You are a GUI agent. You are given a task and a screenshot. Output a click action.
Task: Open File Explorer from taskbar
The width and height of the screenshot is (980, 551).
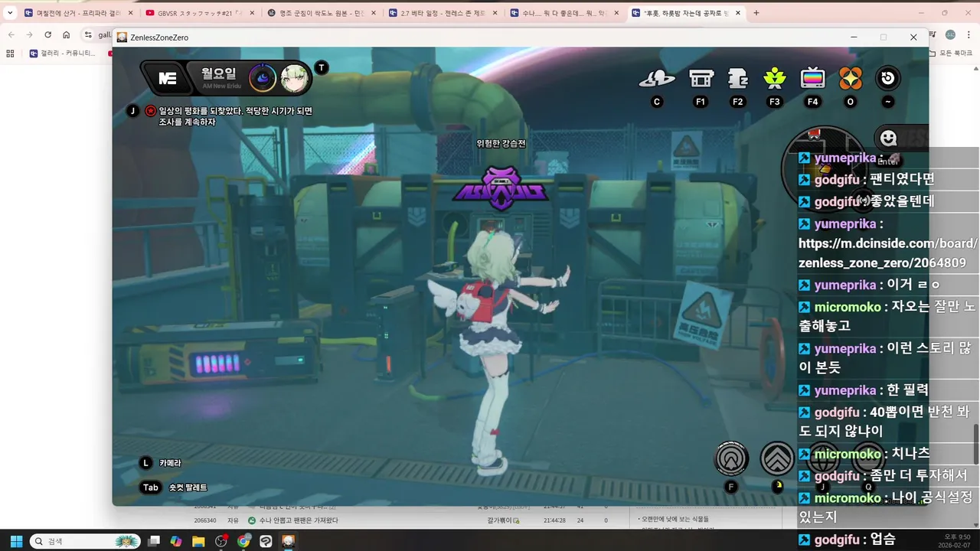click(x=198, y=541)
